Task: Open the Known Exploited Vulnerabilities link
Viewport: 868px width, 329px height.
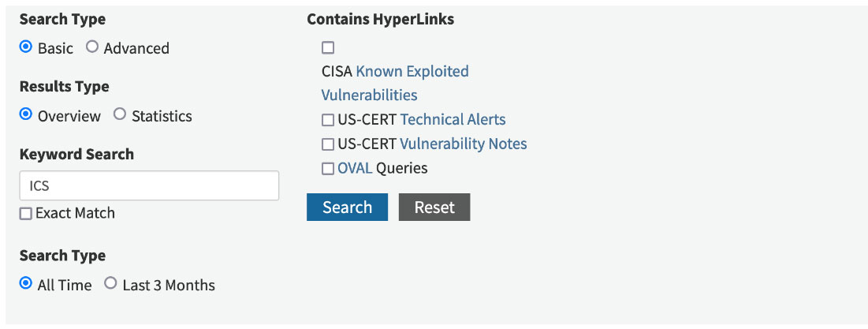Action: [x=412, y=72]
